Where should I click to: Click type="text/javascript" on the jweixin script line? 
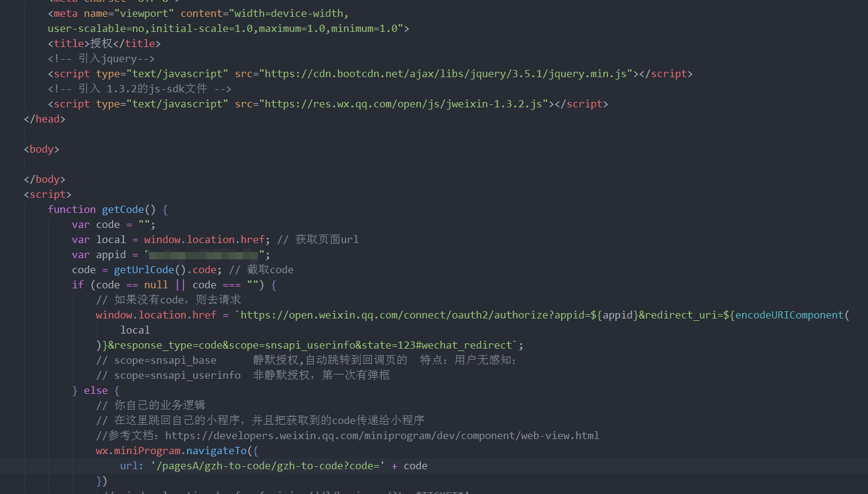pos(162,104)
